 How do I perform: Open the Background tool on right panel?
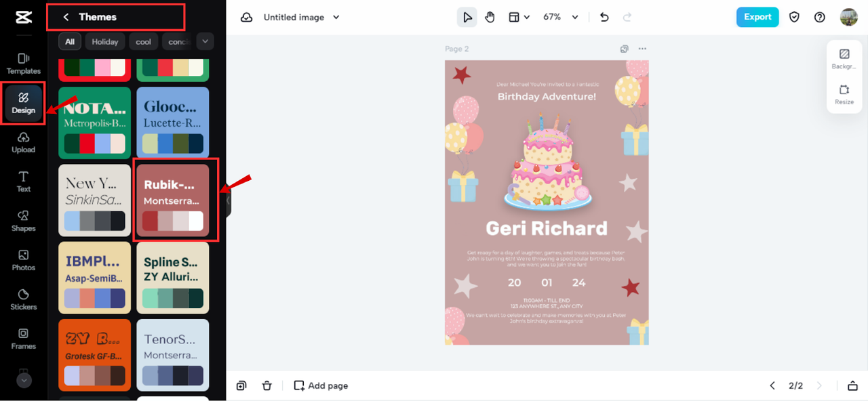pos(844,59)
